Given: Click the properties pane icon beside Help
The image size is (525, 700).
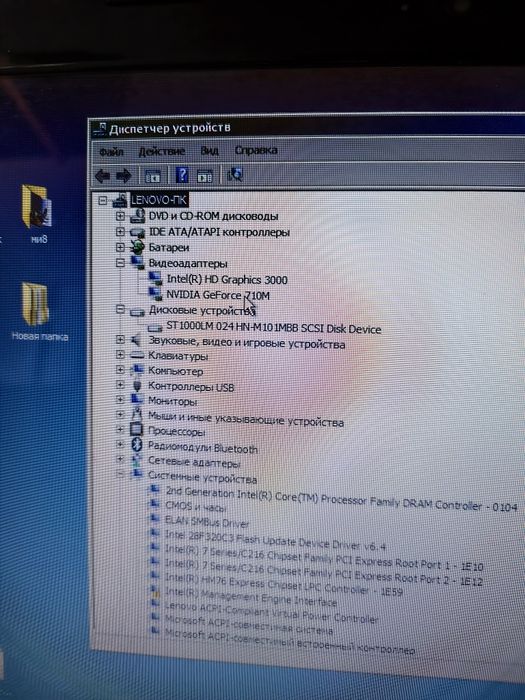Looking at the screenshot, I should click(205, 176).
